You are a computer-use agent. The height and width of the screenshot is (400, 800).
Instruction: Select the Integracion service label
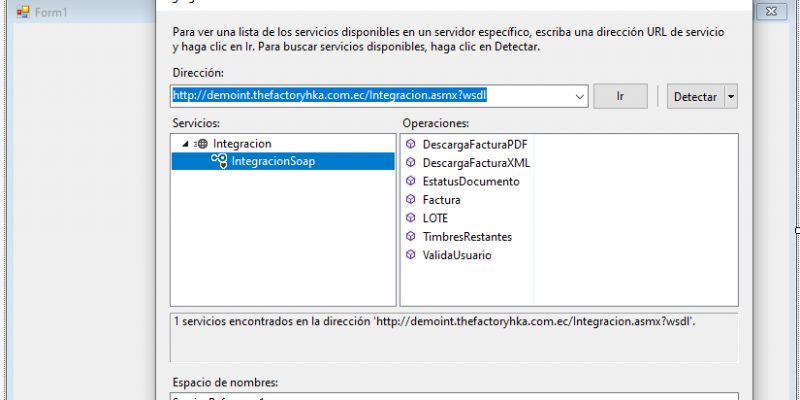[x=242, y=144]
